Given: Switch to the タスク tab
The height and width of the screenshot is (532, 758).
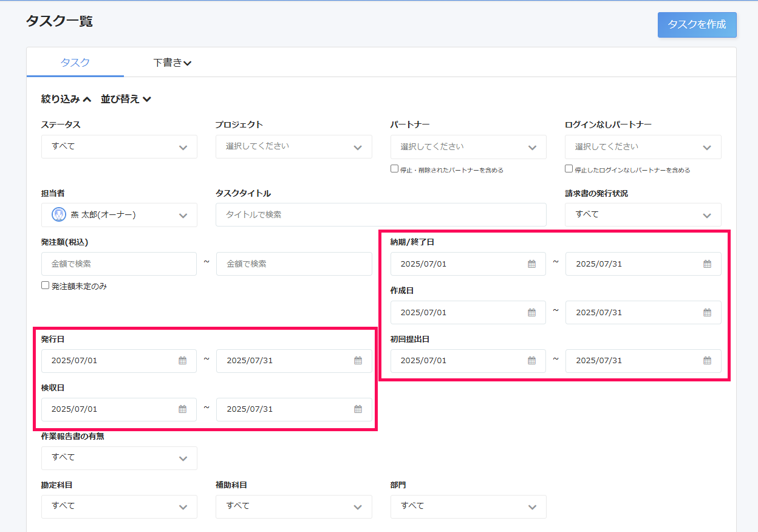Looking at the screenshot, I should tap(75, 63).
